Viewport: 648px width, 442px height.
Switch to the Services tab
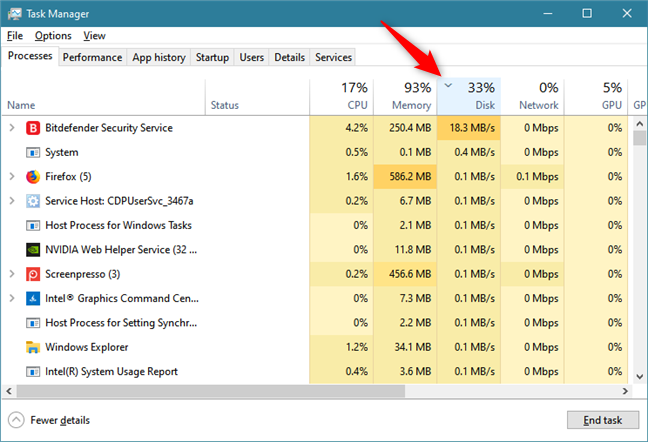pyautogui.click(x=333, y=57)
